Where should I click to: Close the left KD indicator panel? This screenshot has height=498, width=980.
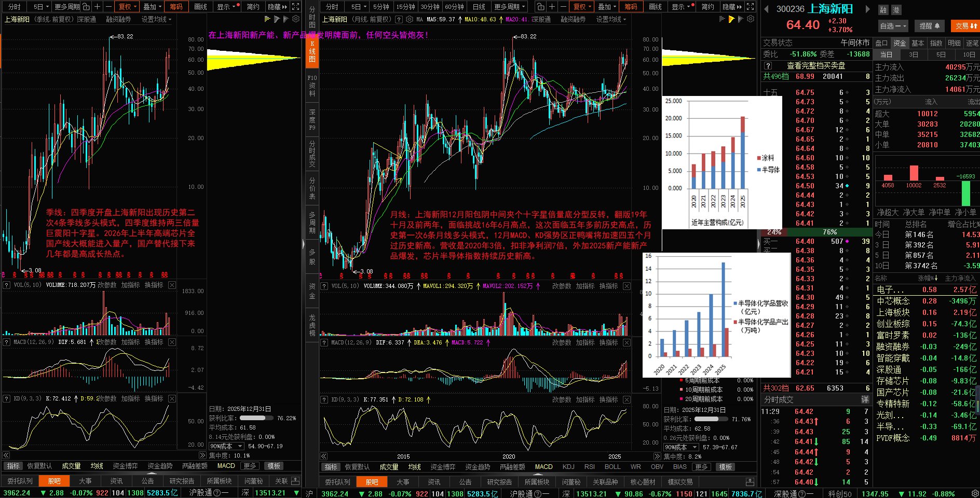coord(172,398)
